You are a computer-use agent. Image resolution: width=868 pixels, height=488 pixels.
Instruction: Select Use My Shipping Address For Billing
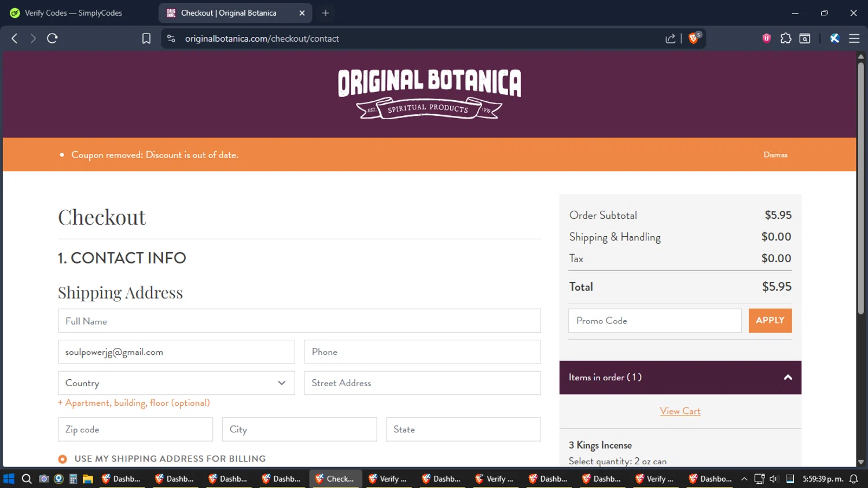tap(62, 459)
